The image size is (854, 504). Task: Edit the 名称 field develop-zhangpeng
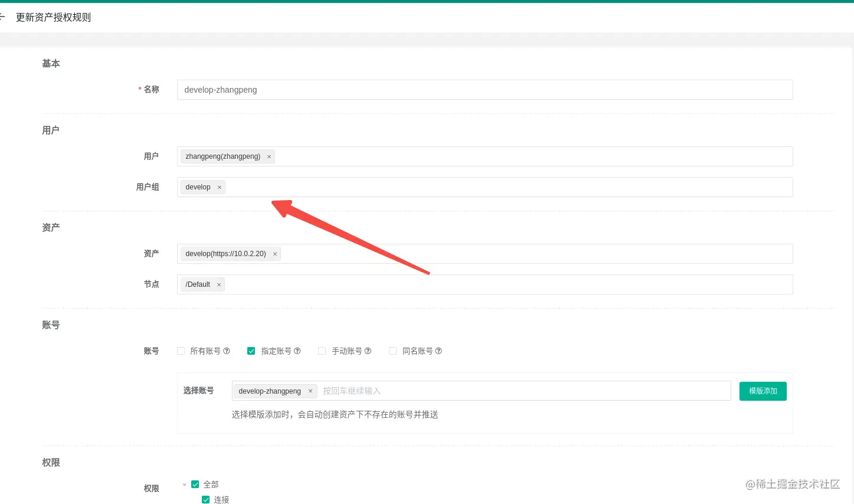pyautogui.click(x=485, y=90)
